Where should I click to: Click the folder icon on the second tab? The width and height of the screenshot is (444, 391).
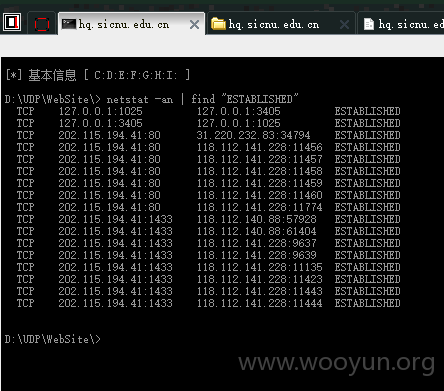click(218, 24)
